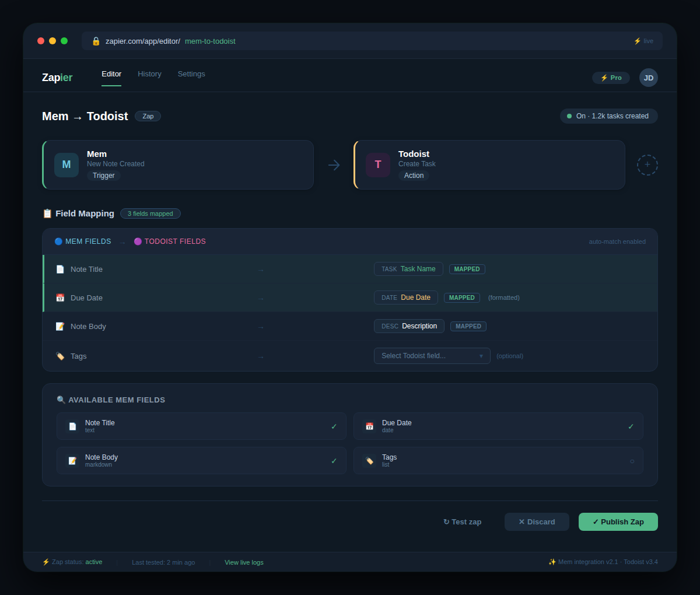Click '(formatted)' note in Due Date row

tap(504, 297)
